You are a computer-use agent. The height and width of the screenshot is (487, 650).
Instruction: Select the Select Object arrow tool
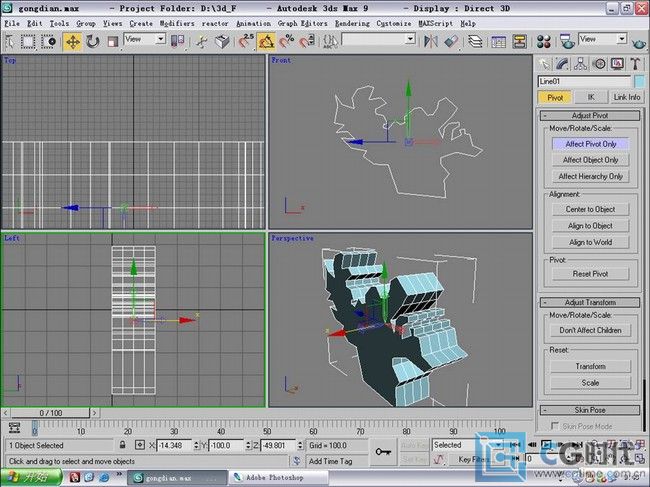click(x=10, y=42)
